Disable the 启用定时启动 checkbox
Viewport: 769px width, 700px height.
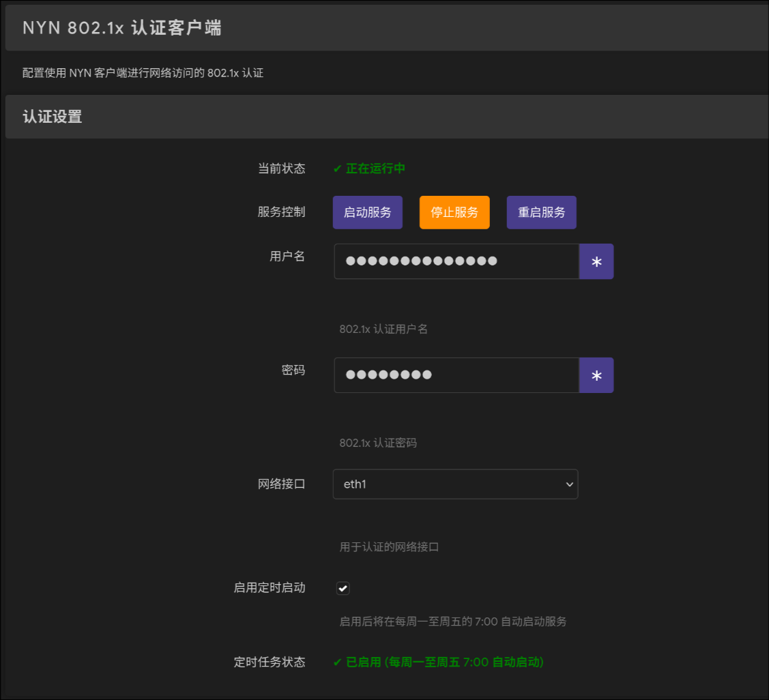[343, 588]
